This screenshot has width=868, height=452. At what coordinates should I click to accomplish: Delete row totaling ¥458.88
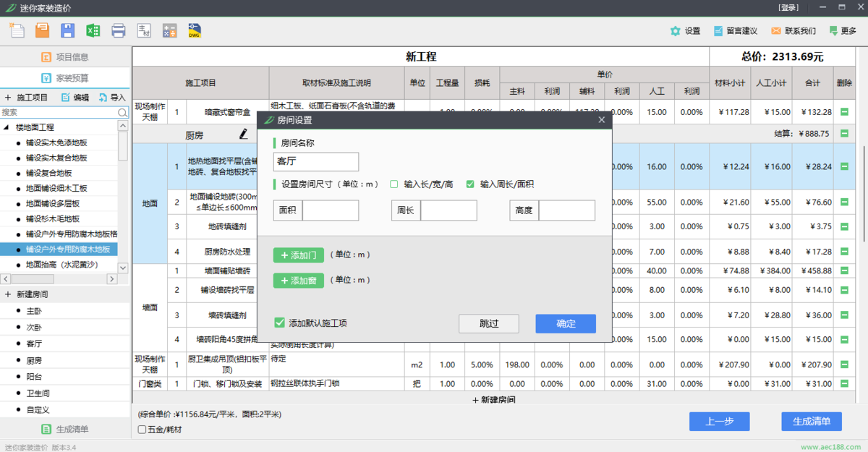point(844,270)
